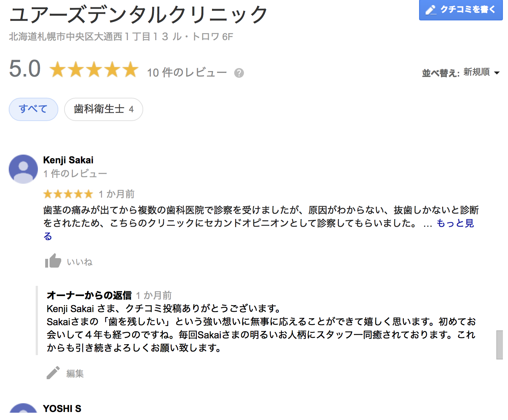Expand review with もっと見る link
This screenshot has width=508, height=420.
point(455,223)
